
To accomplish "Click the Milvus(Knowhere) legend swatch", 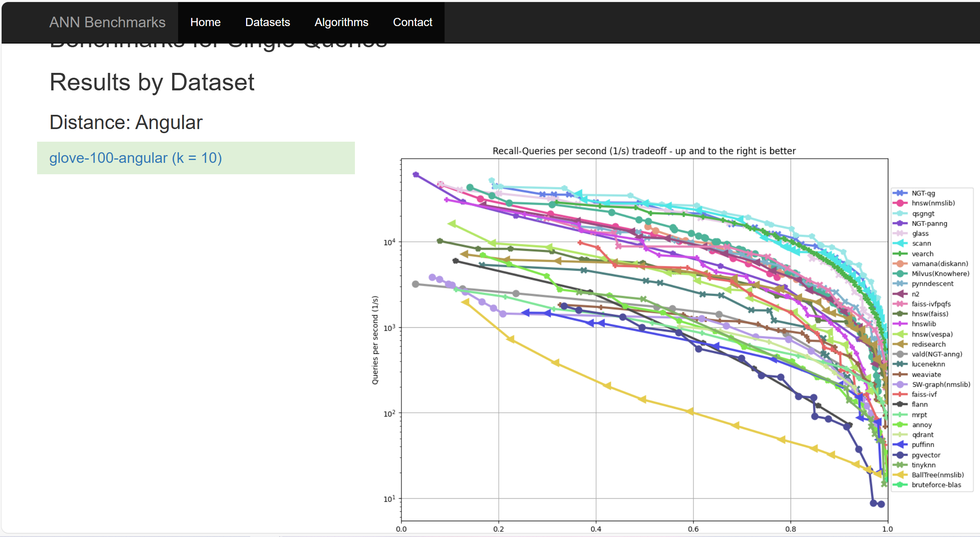I will [900, 274].
